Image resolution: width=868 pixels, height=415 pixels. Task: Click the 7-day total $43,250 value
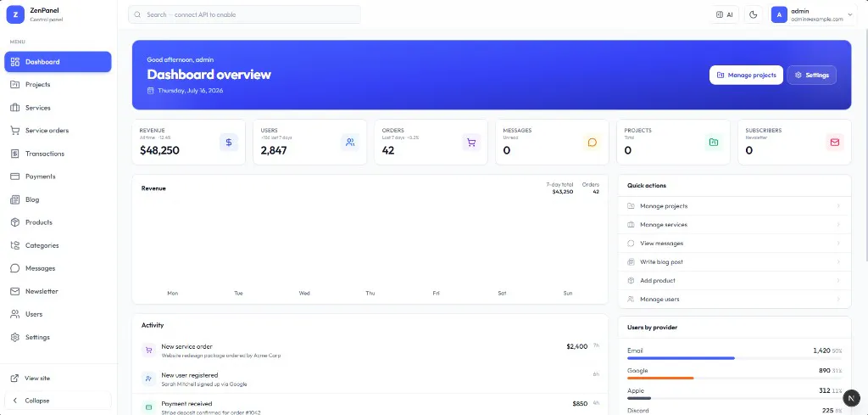[563, 192]
